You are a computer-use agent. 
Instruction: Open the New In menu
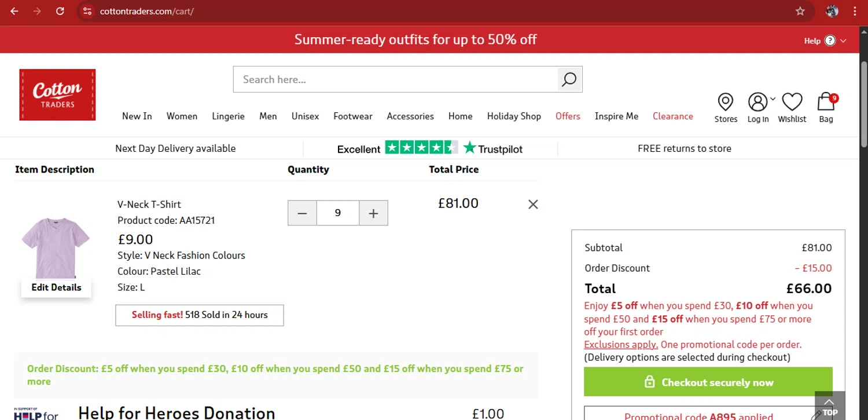[137, 116]
